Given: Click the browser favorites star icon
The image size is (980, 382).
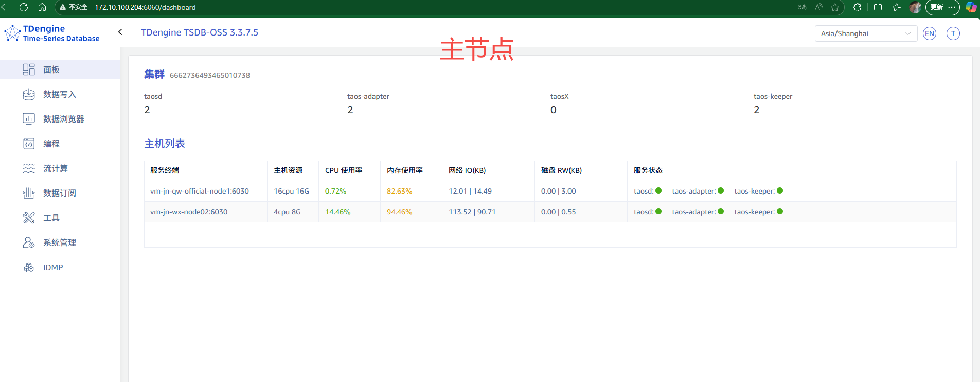Looking at the screenshot, I should click(x=835, y=7).
